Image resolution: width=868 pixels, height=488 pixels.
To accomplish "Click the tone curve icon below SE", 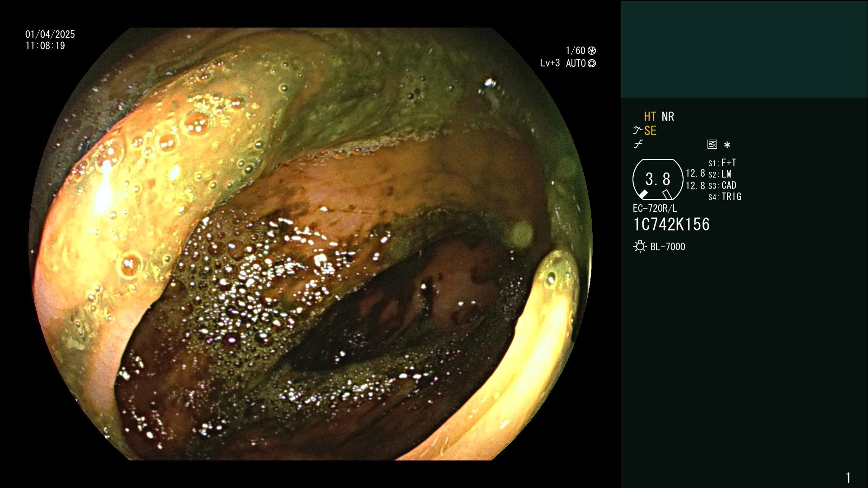I will (638, 144).
